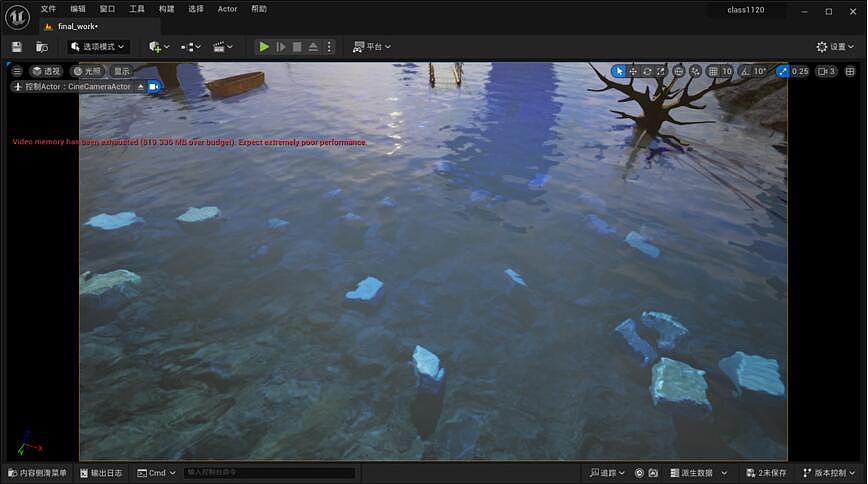This screenshot has height=484, width=868.
Task: Open rotation snap value 10° menu
Action: (x=760, y=71)
